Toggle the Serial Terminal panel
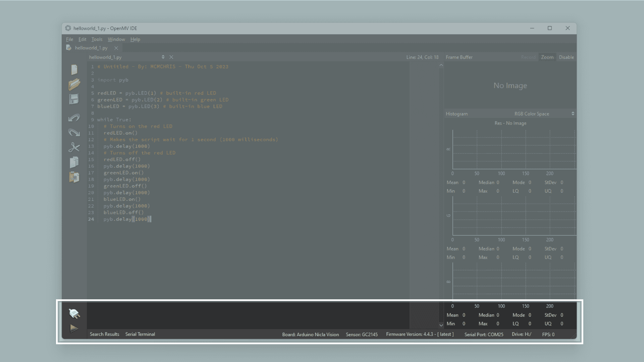644x362 pixels. 140,334
